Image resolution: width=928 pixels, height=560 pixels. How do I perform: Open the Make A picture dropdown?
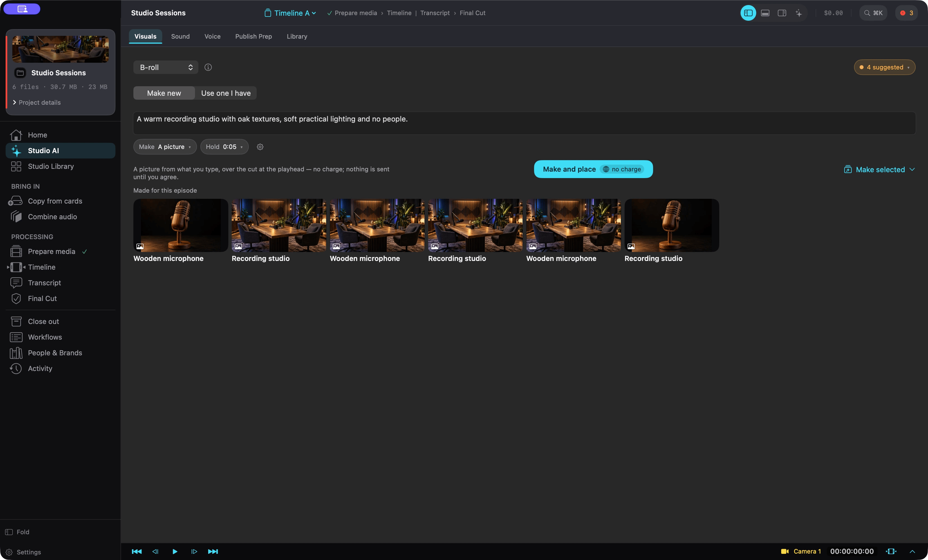point(165,147)
